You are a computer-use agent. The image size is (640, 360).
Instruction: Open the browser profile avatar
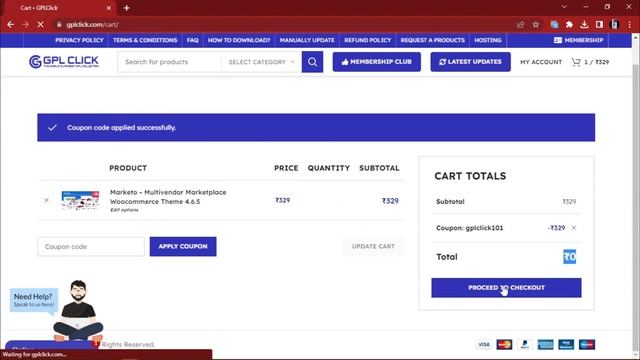[x=614, y=24]
